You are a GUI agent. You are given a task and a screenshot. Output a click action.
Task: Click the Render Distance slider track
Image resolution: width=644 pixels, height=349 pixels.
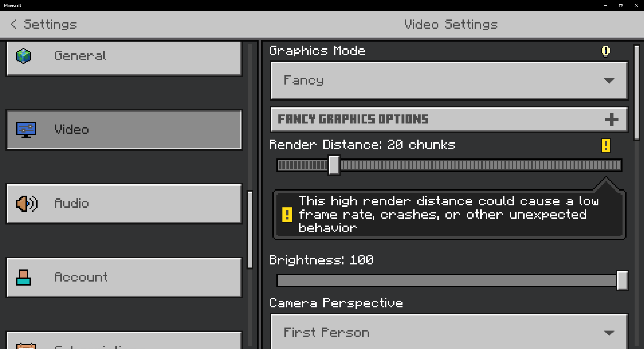pyautogui.click(x=449, y=165)
